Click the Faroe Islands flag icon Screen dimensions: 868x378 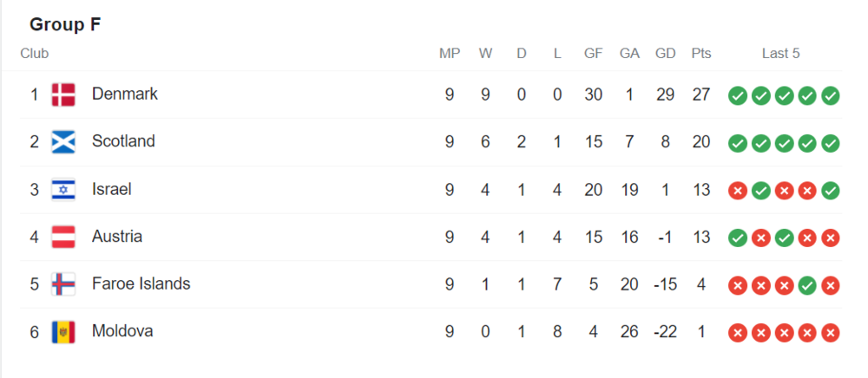point(63,284)
